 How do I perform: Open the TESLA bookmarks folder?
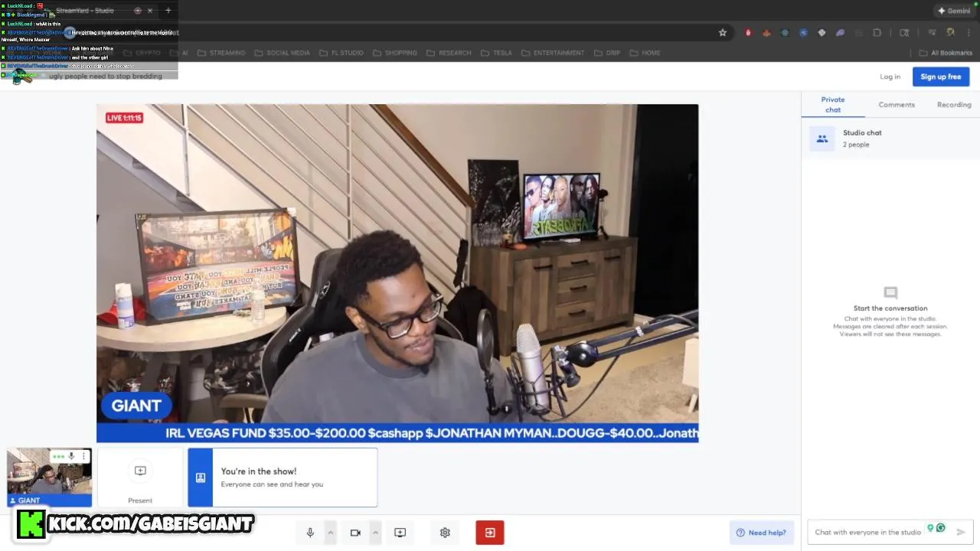[x=496, y=53]
